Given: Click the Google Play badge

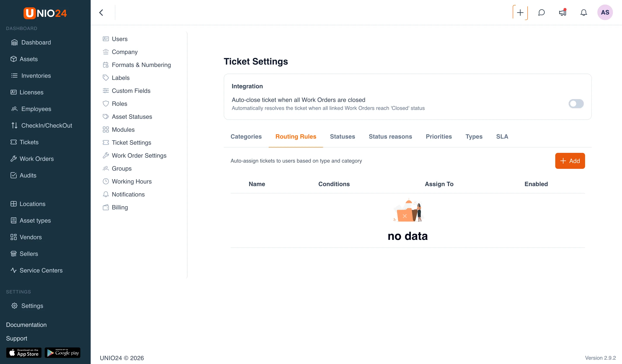Looking at the screenshot, I should click(x=62, y=353).
